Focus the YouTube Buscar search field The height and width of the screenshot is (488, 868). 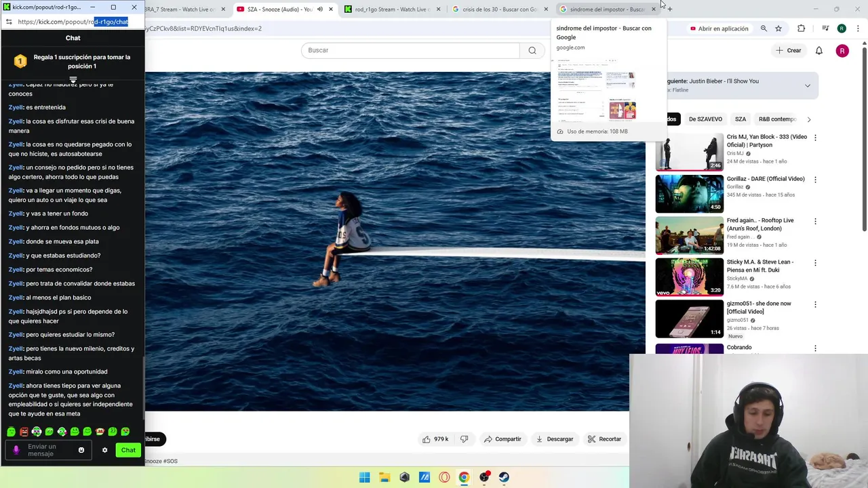point(410,50)
